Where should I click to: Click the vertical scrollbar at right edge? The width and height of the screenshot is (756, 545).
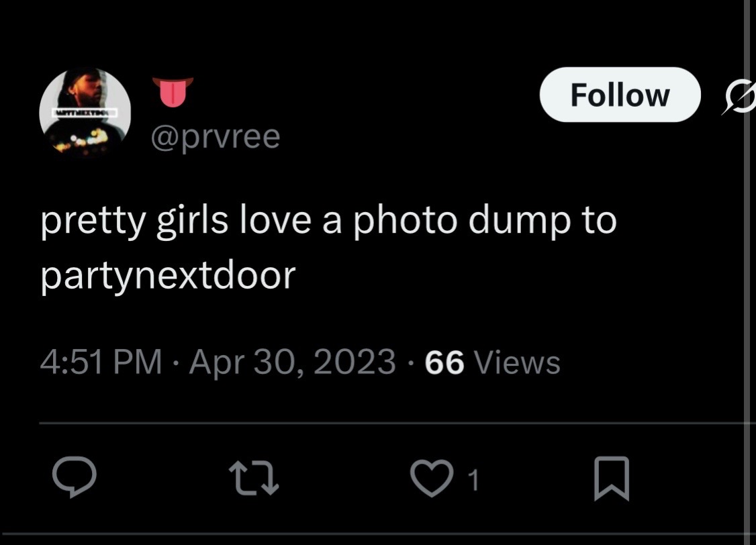747,272
